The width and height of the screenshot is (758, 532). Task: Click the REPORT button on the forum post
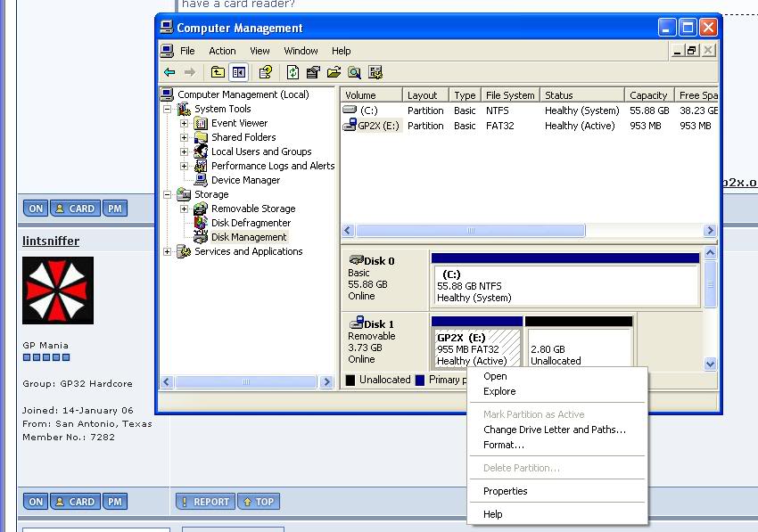click(x=205, y=502)
